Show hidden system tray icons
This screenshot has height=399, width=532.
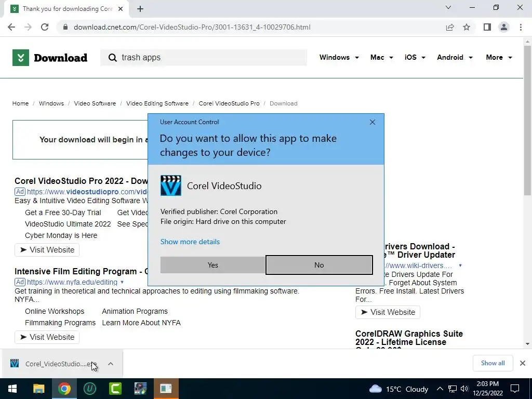pyautogui.click(x=440, y=389)
